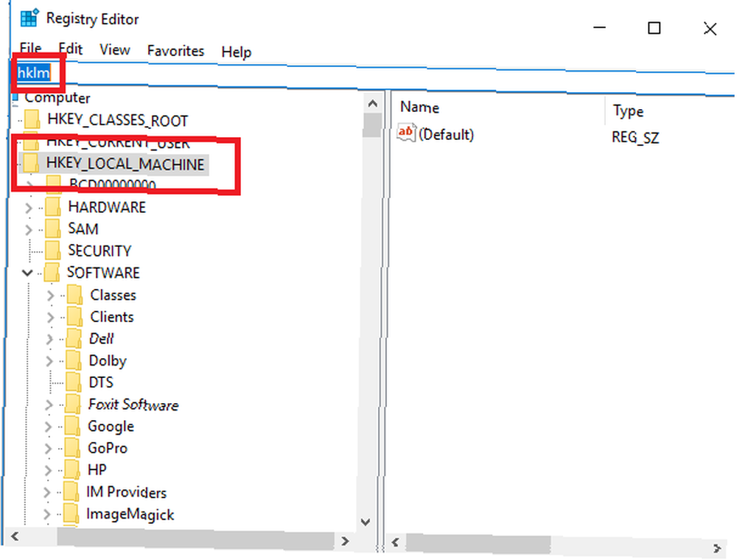This screenshot has height=560, width=737.
Task: Open the Edit menu
Action: coord(71,49)
